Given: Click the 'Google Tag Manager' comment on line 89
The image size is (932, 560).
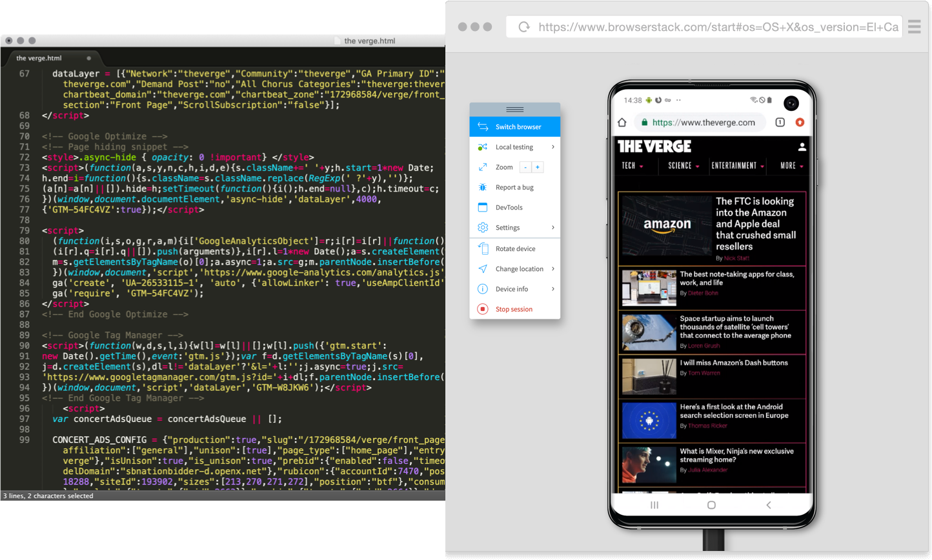Looking at the screenshot, I should [112, 335].
